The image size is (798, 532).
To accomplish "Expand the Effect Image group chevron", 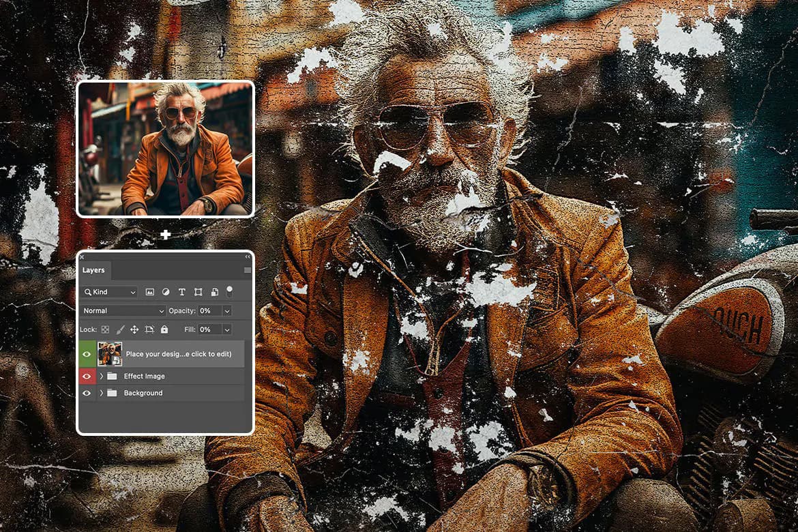I will point(101,376).
